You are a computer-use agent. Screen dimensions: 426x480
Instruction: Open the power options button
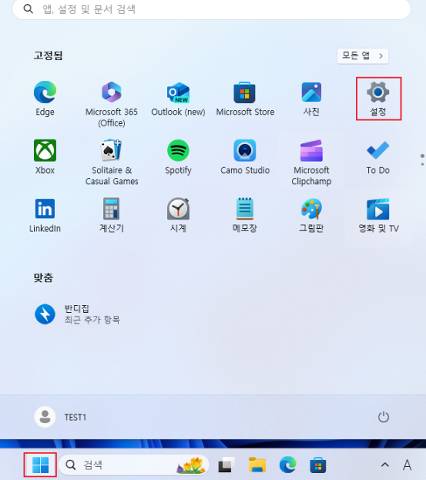[x=383, y=417]
